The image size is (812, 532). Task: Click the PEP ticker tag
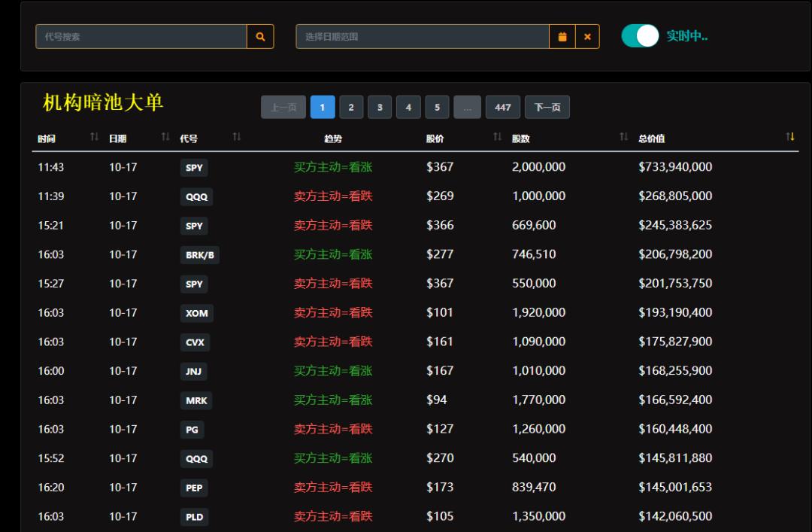194,488
